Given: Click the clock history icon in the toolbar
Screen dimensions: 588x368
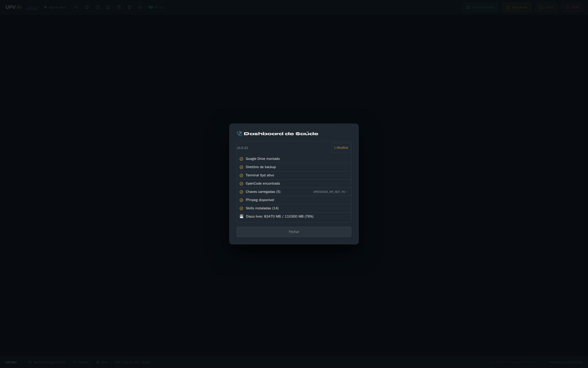Looking at the screenshot, I should click(x=98, y=7).
